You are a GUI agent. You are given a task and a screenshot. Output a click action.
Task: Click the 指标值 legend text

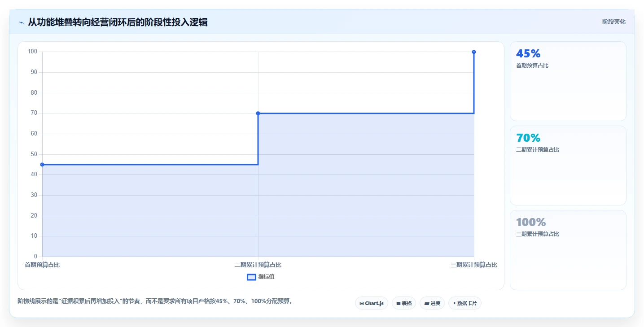point(266,277)
